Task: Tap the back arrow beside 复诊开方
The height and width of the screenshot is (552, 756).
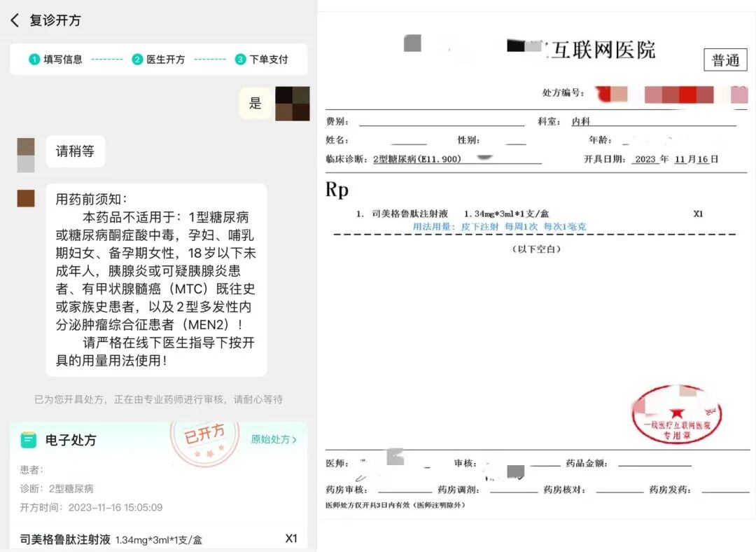Action: click(x=15, y=20)
